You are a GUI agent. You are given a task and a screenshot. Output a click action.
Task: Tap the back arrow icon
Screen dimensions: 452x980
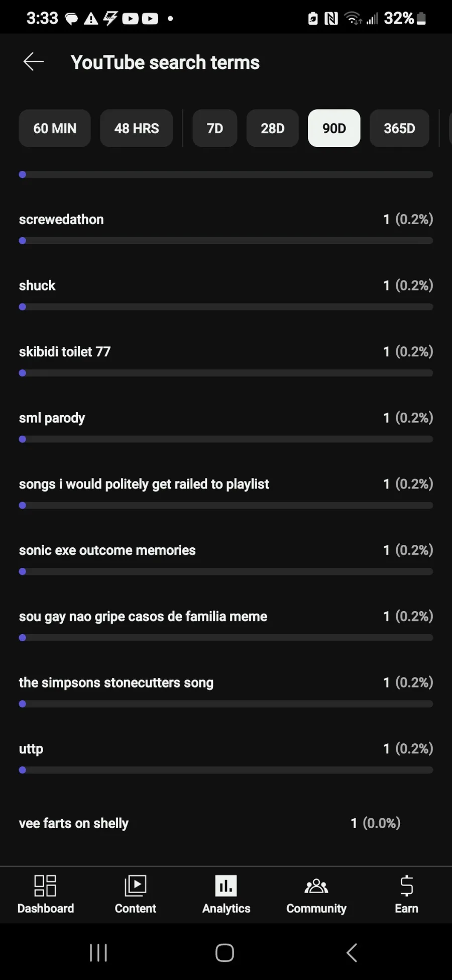tap(34, 62)
